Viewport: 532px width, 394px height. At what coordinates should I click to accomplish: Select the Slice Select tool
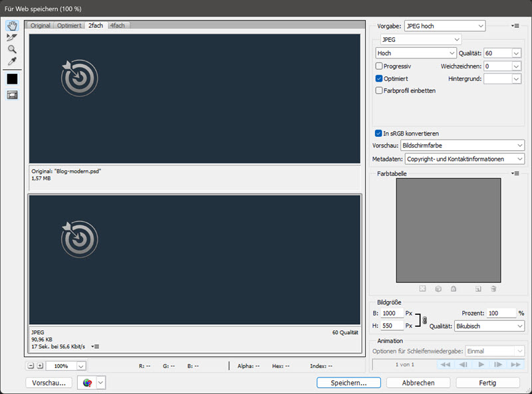tap(11, 37)
